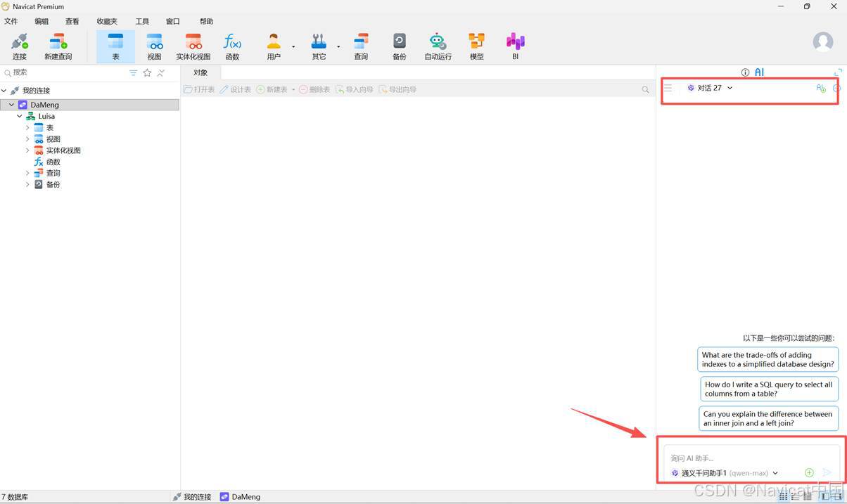Open the 视图 views toolbar button

coord(154,46)
